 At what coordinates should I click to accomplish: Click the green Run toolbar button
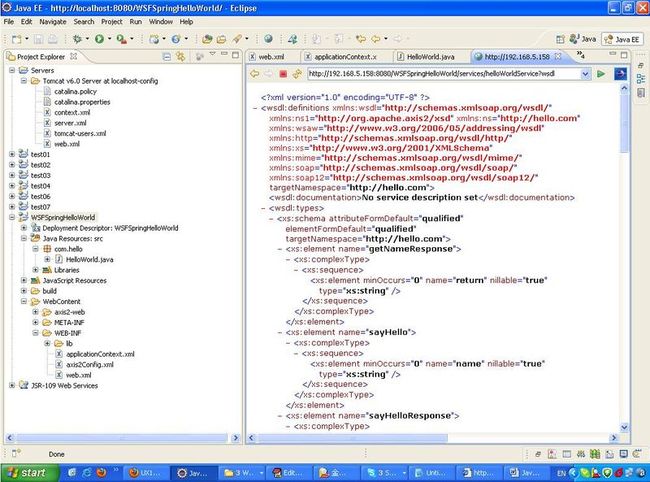coord(99,39)
